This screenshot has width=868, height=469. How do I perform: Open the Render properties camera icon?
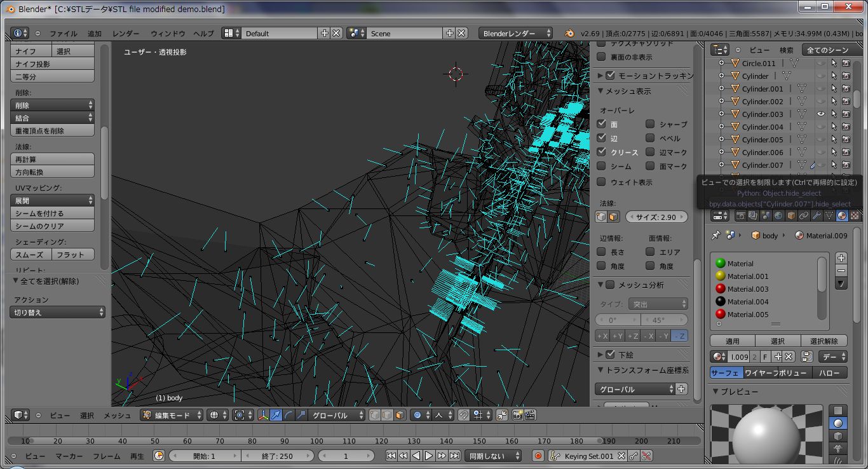[742, 215]
